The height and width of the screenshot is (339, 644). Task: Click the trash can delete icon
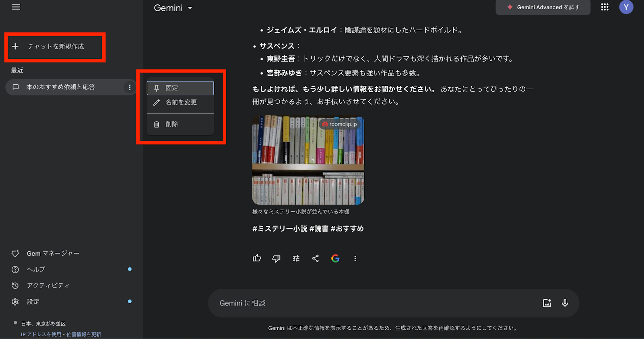point(157,124)
